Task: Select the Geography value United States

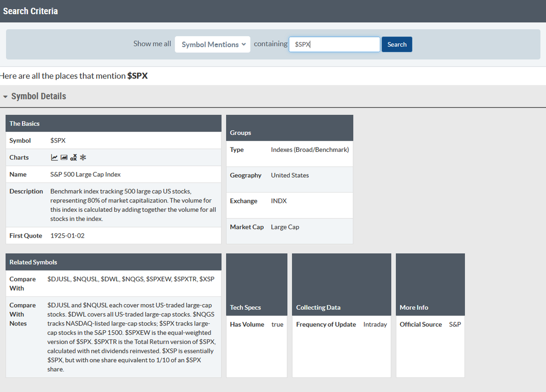Action: [x=290, y=175]
